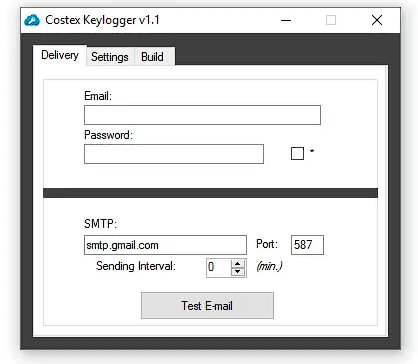Toggle the checkbox next to Password field

(x=297, y=153)
